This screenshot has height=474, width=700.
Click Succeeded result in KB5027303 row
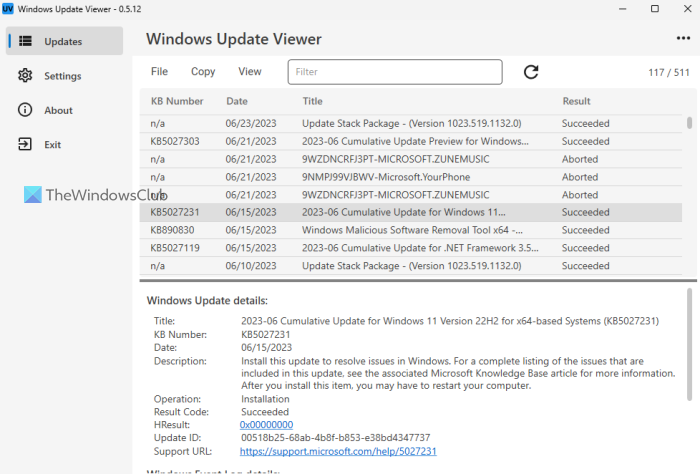click(585, 141)
